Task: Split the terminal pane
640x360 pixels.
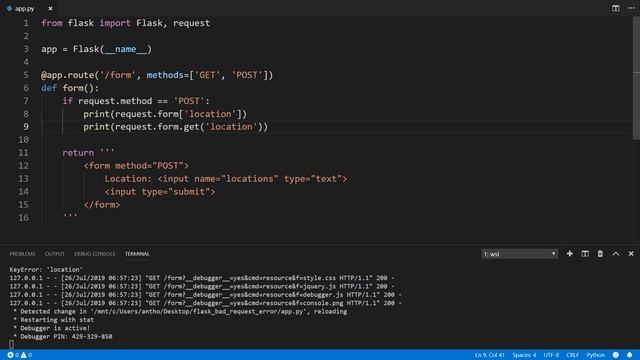Action: [585, 254]
